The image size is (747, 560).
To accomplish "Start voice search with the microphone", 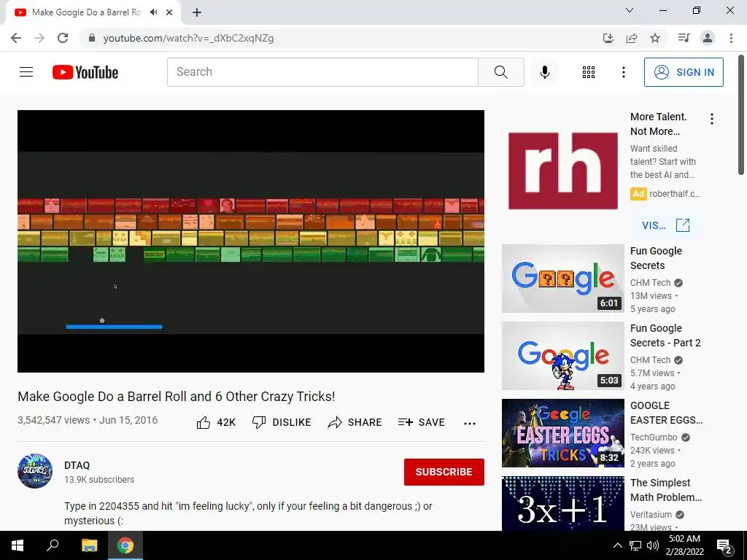I will 544,72.
